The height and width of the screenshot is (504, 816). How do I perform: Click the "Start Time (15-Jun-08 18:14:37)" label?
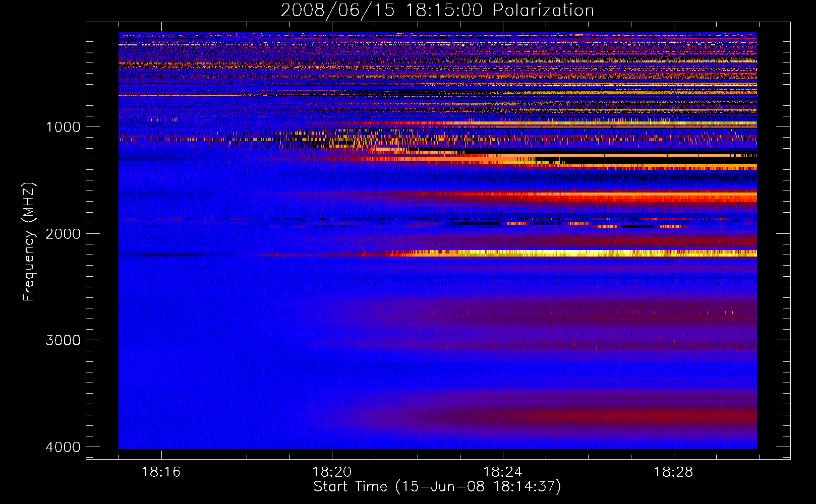(437, 487)
